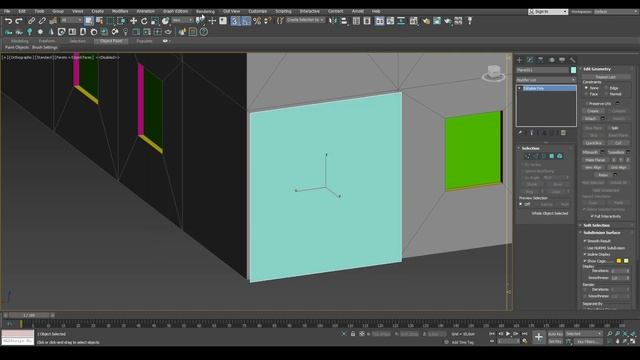The width and height of the screenshot is (640, 360).
Task: Open the Modifier List dropdown
Action: pos(546,80)
